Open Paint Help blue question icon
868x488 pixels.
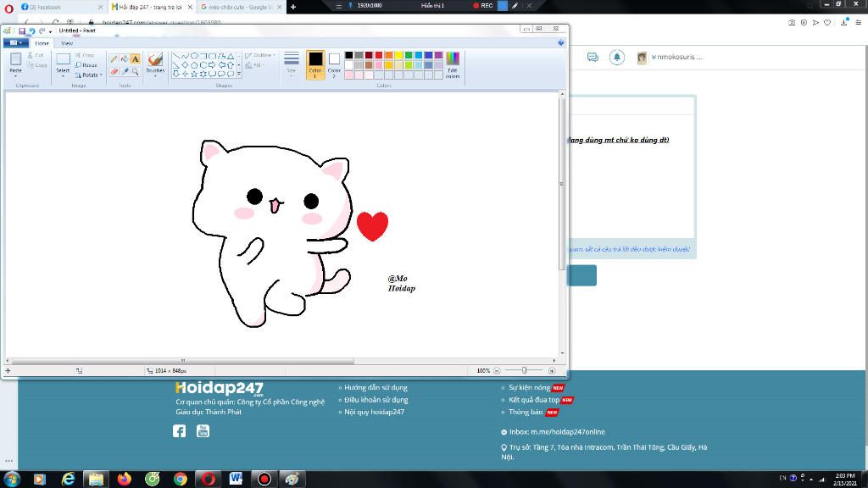pos(561,42)
